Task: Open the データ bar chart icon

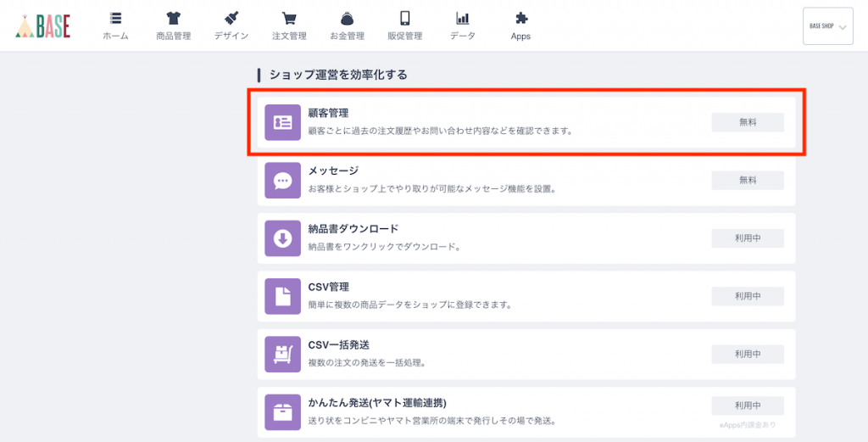Action: click(x=462, y=19)
